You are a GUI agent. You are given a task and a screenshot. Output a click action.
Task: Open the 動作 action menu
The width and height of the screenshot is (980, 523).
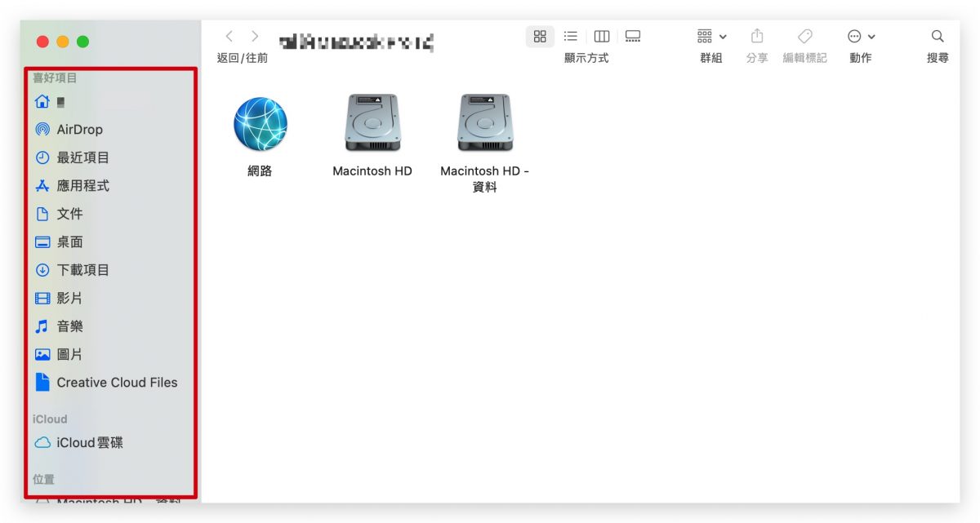tap(861, 37)
